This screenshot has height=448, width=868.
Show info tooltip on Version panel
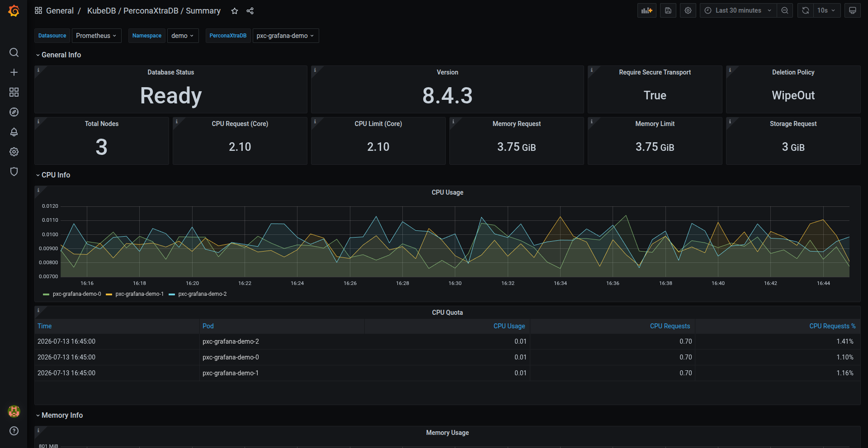tap(315, 70)
